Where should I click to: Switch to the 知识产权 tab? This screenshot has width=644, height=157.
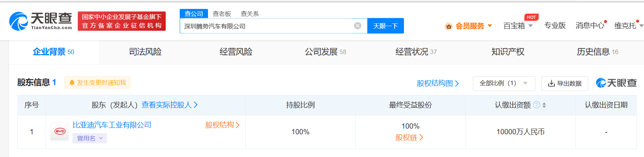click(x=508, y=52)
